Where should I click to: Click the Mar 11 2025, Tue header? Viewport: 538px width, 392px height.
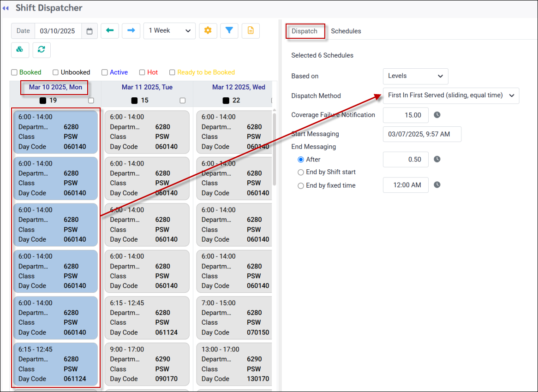(147, 88)
